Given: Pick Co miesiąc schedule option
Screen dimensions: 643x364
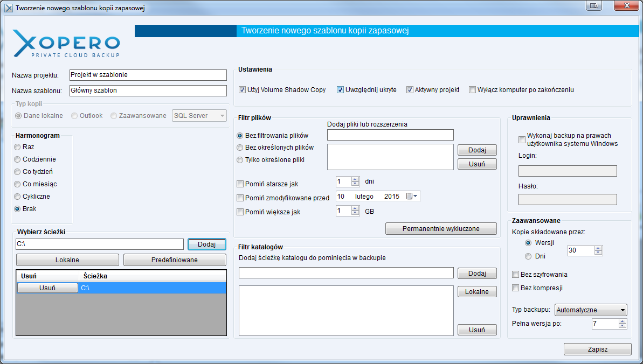Looking at the screenshot, I should [x=17, y=184].
